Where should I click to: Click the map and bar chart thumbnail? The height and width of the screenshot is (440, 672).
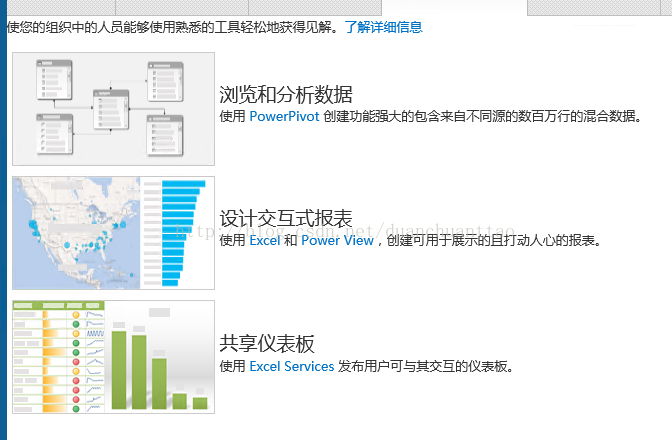click(114, 233)
